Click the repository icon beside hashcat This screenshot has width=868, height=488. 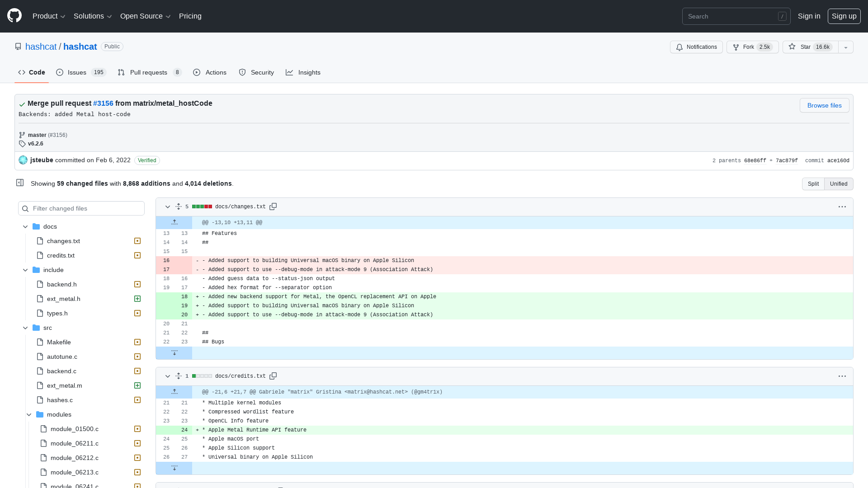pos(18,47)
